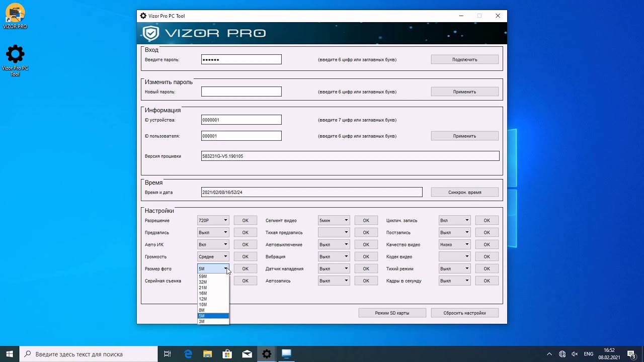The width and height of the screenshot is (644, 362).
Task: Select 16M photo size option
Action: (213, 293)
